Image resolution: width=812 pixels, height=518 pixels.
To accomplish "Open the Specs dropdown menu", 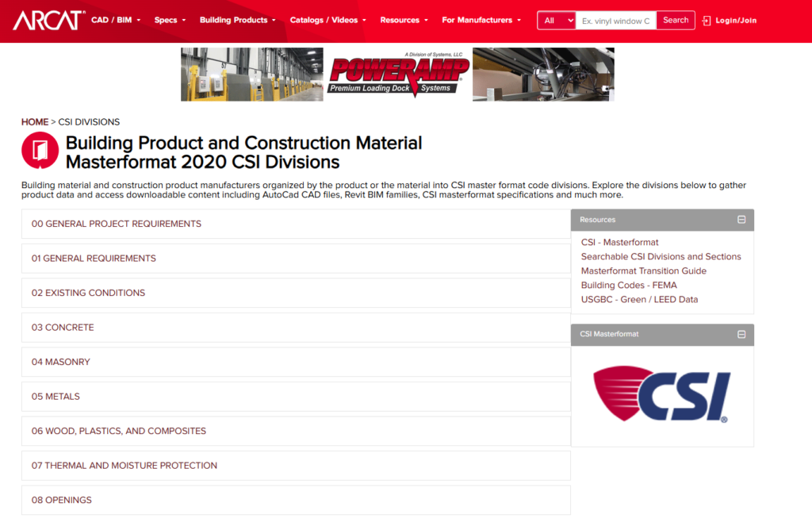I will (x=170, y=20).
